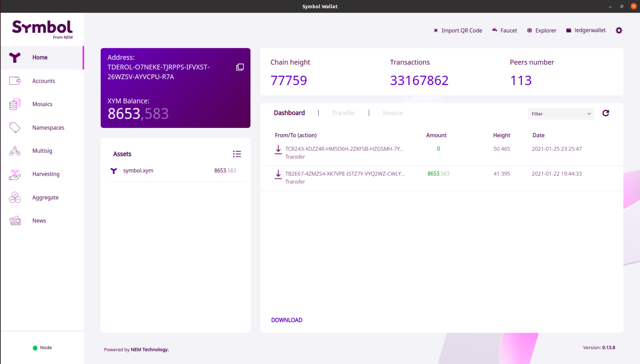Click the Import QR Code icon

(436, 30)
